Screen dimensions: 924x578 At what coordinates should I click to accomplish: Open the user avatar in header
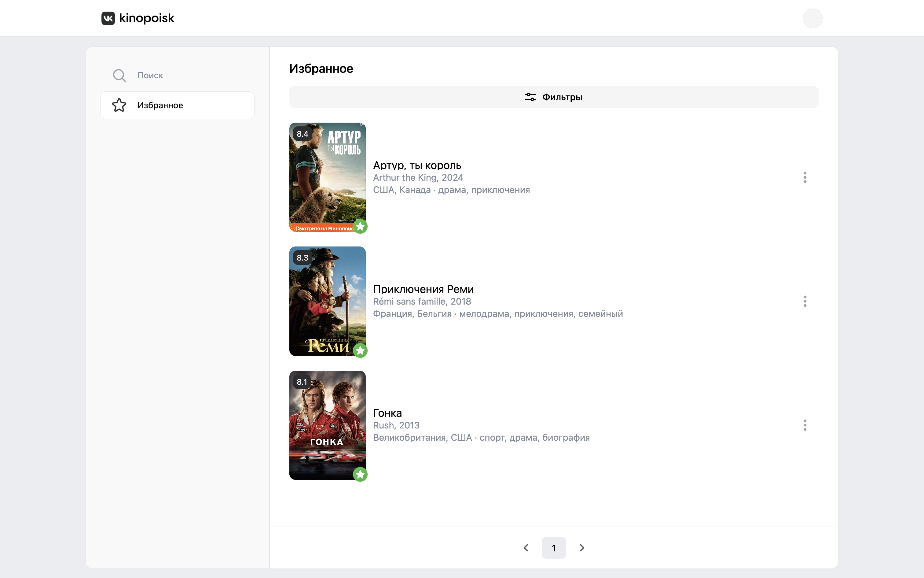[812, 18]
